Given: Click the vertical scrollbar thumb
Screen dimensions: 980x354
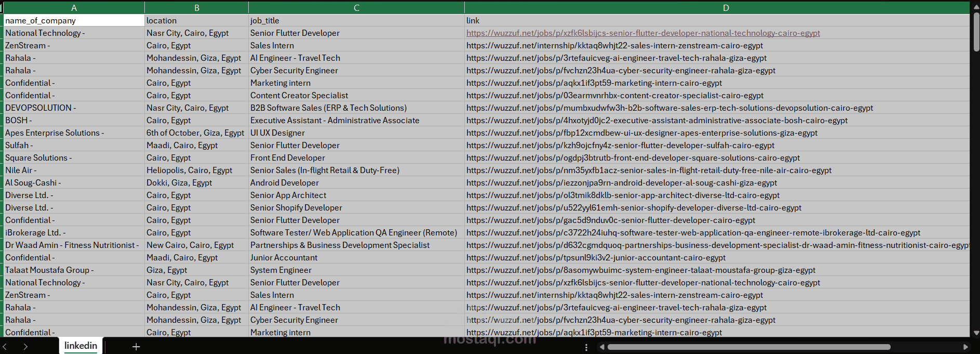Looking at the screenshot, I should 976,31.
